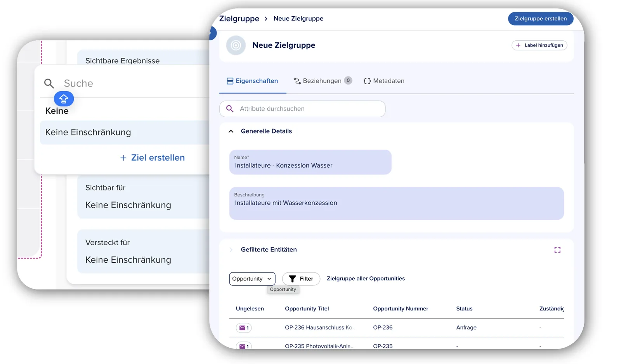
Task: Select Keine Einschränkung option in search popup
Action: 125,133
